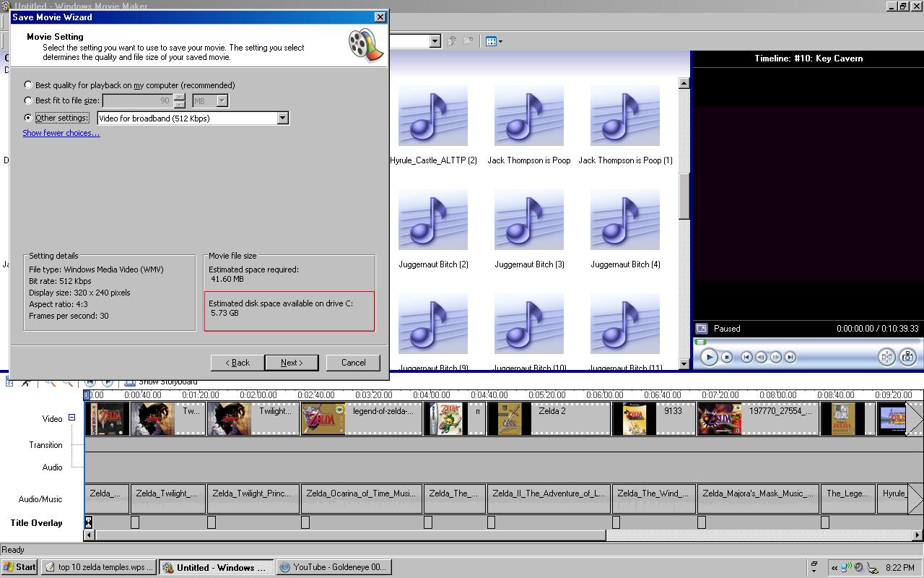
Task: Switch to YouTube - Goldeneye taskbar window
Action: 334,567
